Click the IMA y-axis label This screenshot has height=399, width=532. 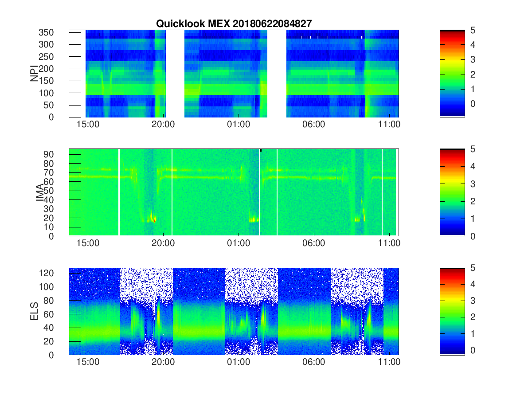click(40, 193)
